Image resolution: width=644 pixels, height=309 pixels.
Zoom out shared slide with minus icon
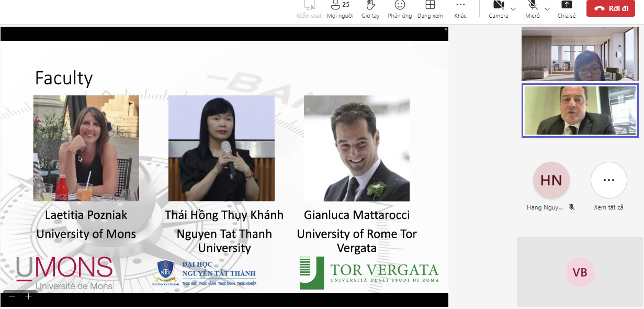(12, 296)
